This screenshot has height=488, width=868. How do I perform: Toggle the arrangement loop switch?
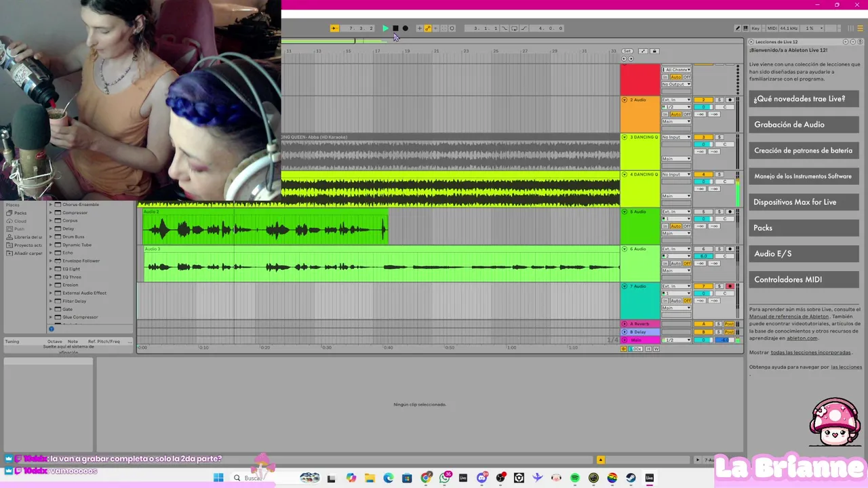click(x=515, y=28)
